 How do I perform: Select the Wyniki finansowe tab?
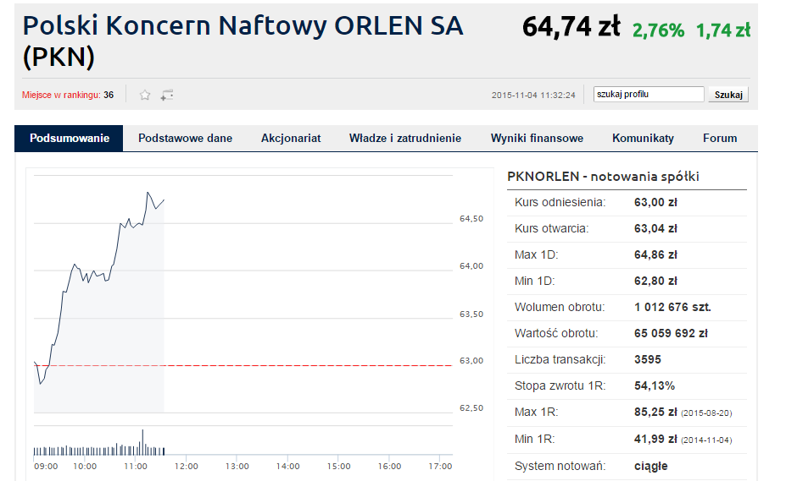(536, 138)
